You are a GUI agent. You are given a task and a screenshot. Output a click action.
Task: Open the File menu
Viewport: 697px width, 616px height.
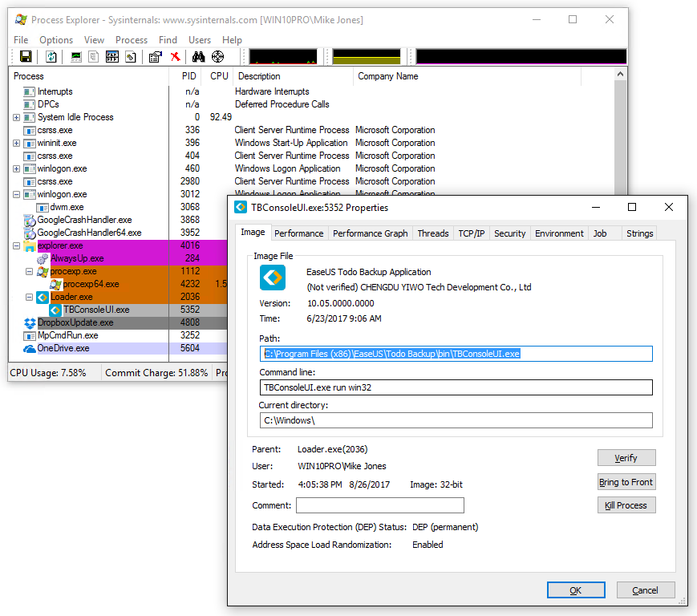[x=21, y=40]
